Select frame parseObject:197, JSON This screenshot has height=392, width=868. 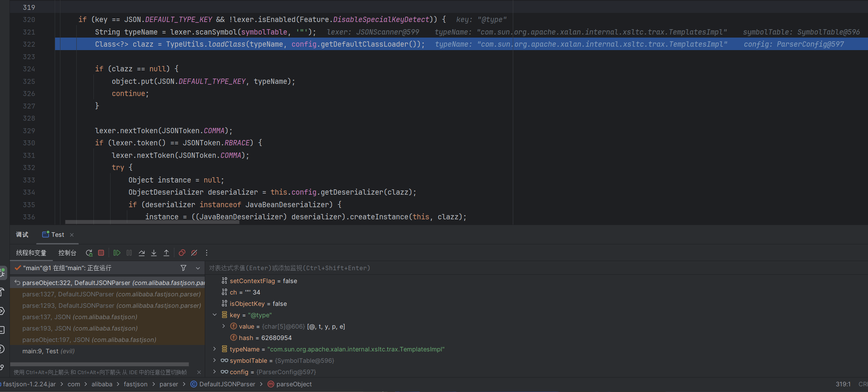pos(107,340)
